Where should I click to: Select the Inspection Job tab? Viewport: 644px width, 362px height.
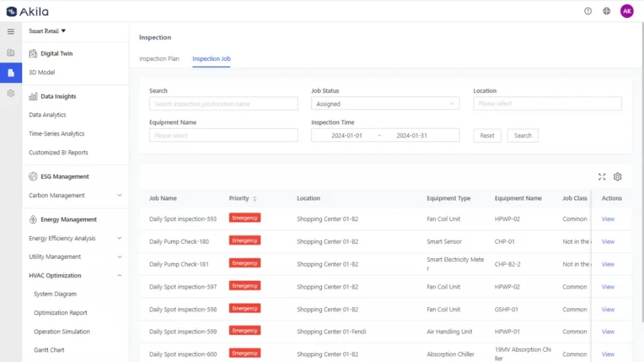click(x=211, y=59)
